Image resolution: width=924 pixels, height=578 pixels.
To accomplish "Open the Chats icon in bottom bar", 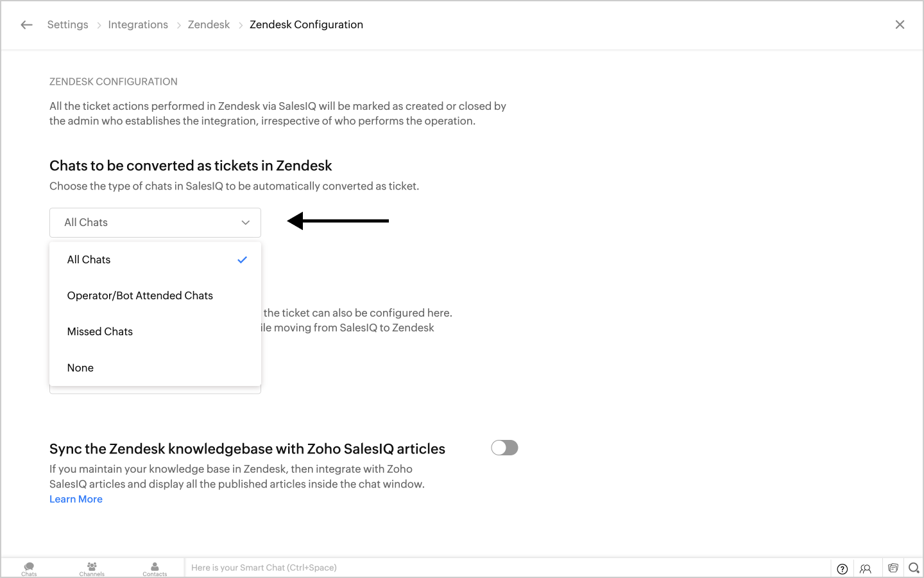I will 29,568.
